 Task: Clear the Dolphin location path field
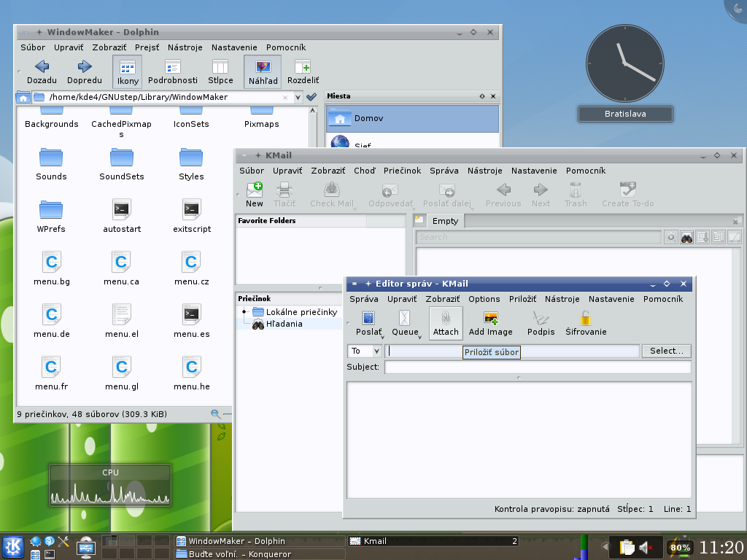285,98
